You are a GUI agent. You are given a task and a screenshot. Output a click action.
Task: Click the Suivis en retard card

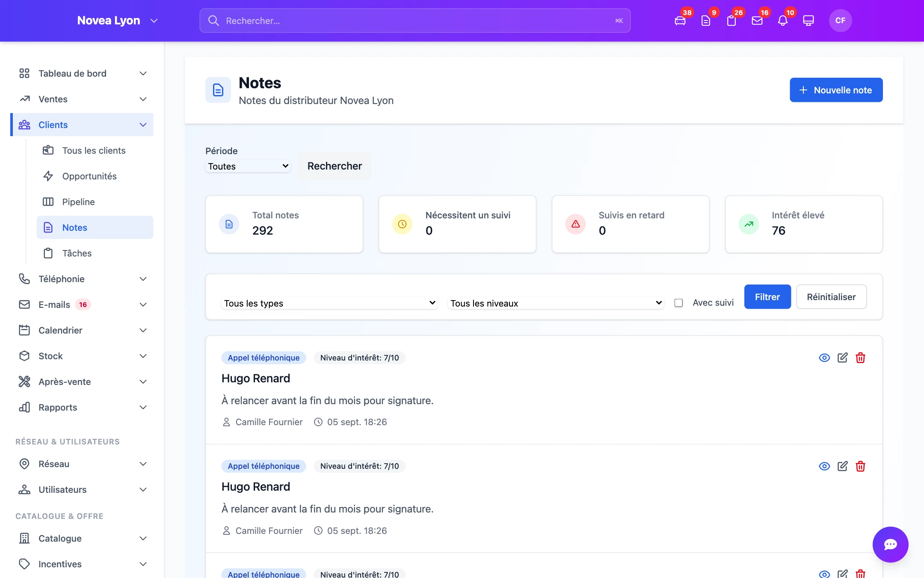pyautogui.click(x=631, y=224)
